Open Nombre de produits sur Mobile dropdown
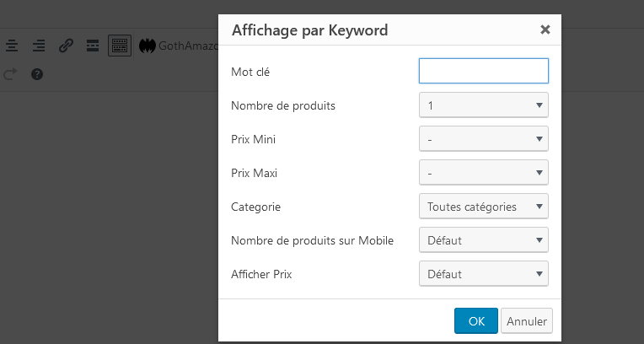 [483, 240]
